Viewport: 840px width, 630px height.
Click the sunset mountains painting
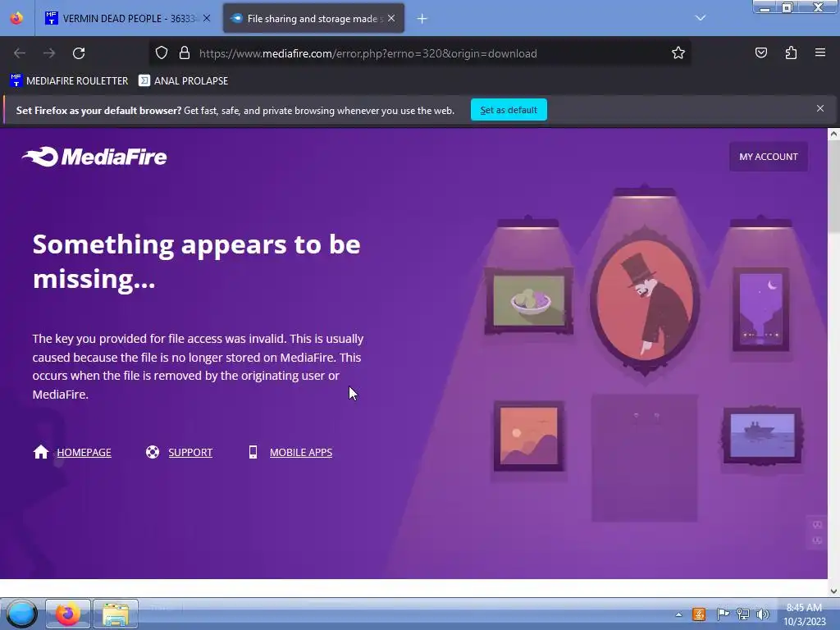tap(529, 436)
